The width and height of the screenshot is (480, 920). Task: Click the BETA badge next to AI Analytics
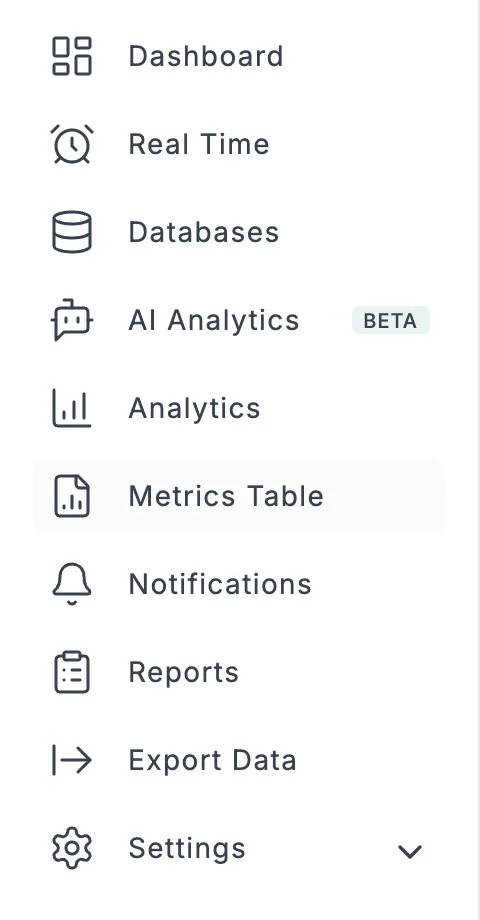[x=391, y=320]
